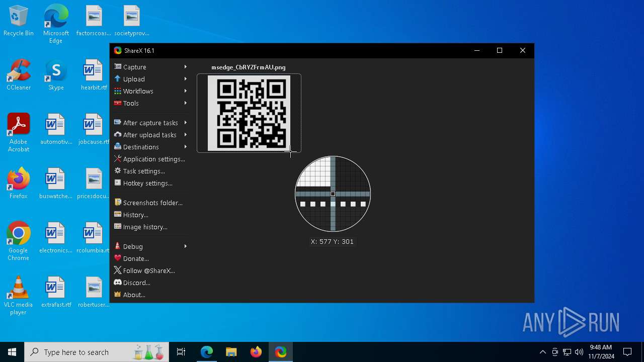Open the volume speaker tray icon

pos(579,352)
